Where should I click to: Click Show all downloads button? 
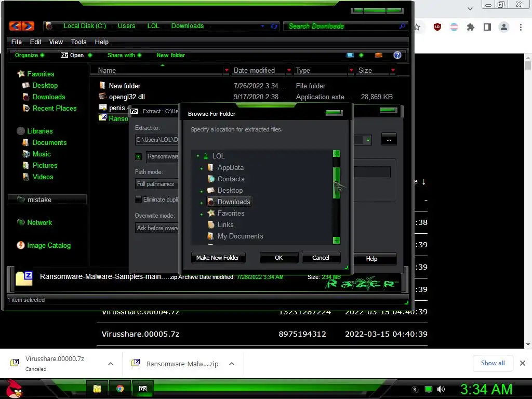pos(493,363)
